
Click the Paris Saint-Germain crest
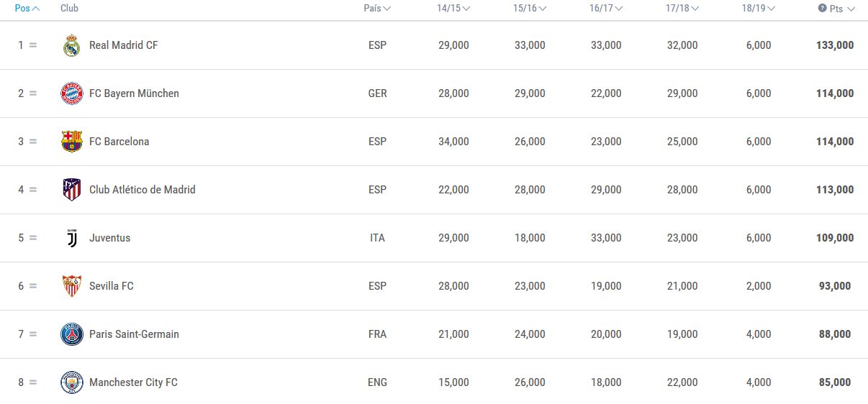tap(71, 334)
